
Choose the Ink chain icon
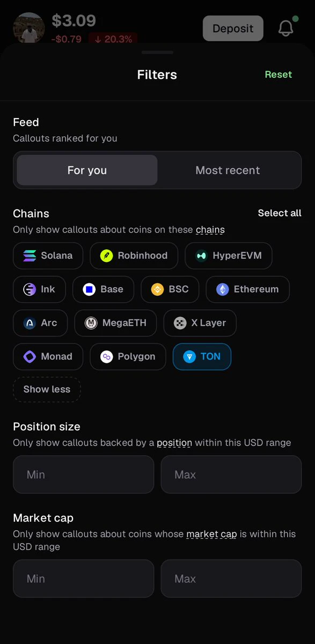click(30, 289)
